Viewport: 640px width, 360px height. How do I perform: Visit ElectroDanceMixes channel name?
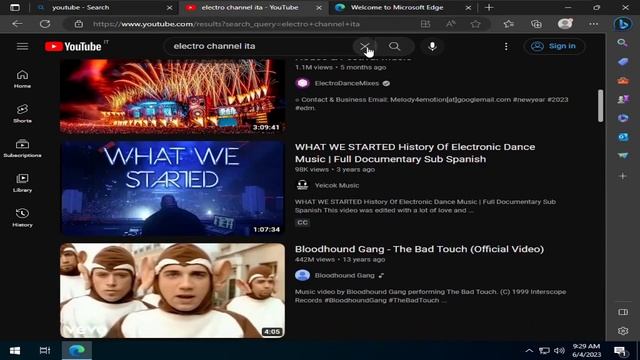[x=347, y=83]
